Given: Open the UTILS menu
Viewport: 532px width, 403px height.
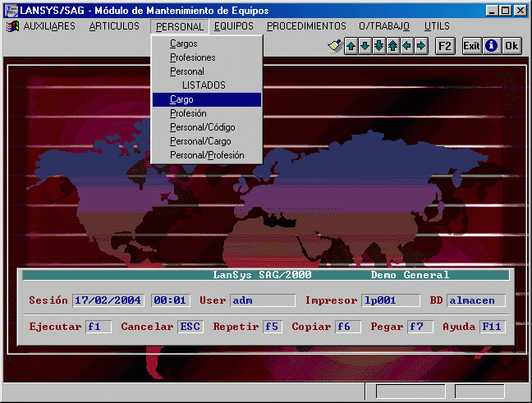Looking at the screenshot, I should [x=437, y=26].
